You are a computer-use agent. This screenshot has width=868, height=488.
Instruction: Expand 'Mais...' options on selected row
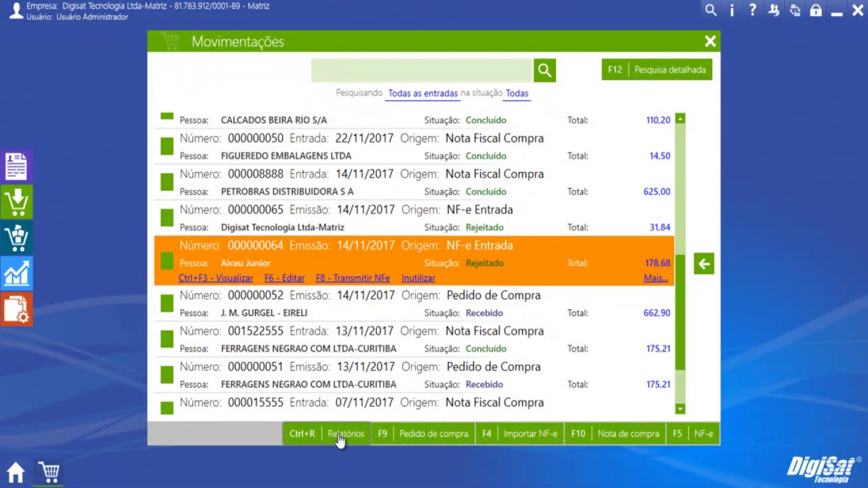[656, 278]
